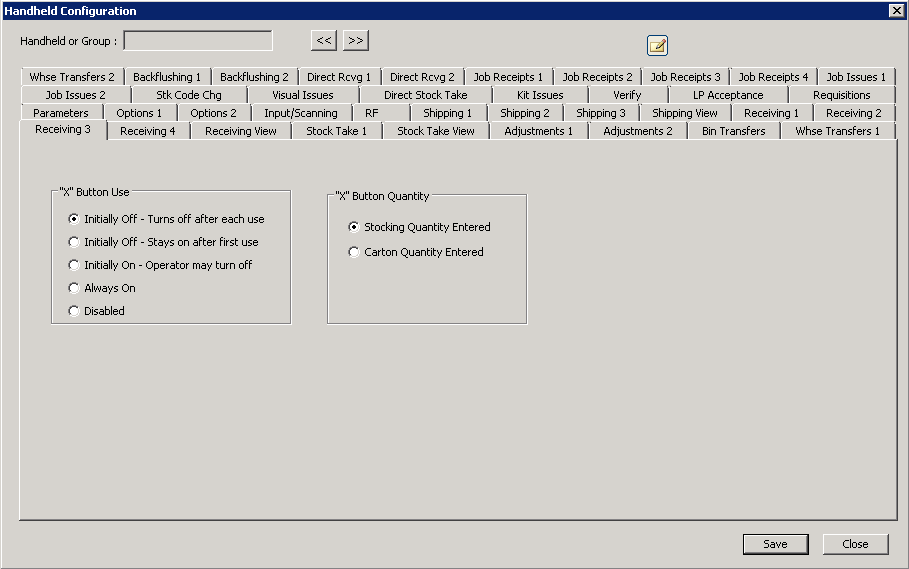Select Initially On - Operator may turn off
This screenshot has height=569, width=909.
pos(74,265)
